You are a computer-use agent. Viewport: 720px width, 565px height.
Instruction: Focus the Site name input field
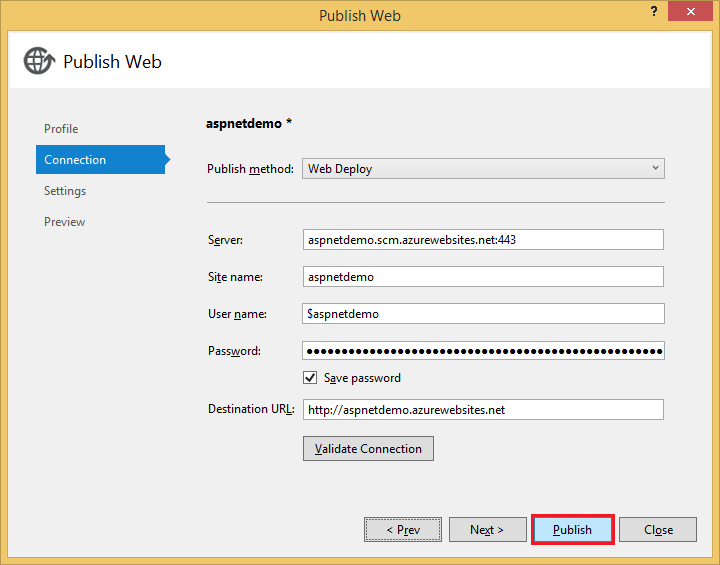pos(483,277)
